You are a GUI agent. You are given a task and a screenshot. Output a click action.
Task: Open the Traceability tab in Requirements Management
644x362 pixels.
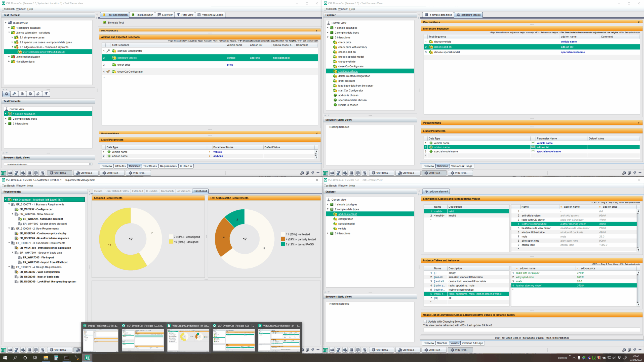(x=167, y=191)
